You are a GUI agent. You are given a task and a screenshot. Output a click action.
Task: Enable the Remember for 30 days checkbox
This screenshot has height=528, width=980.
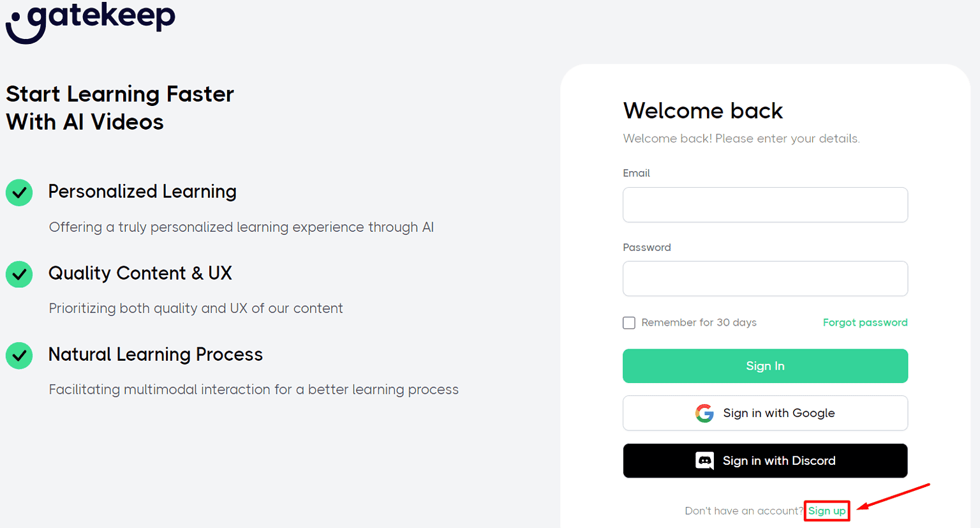[x=629, y=323]
